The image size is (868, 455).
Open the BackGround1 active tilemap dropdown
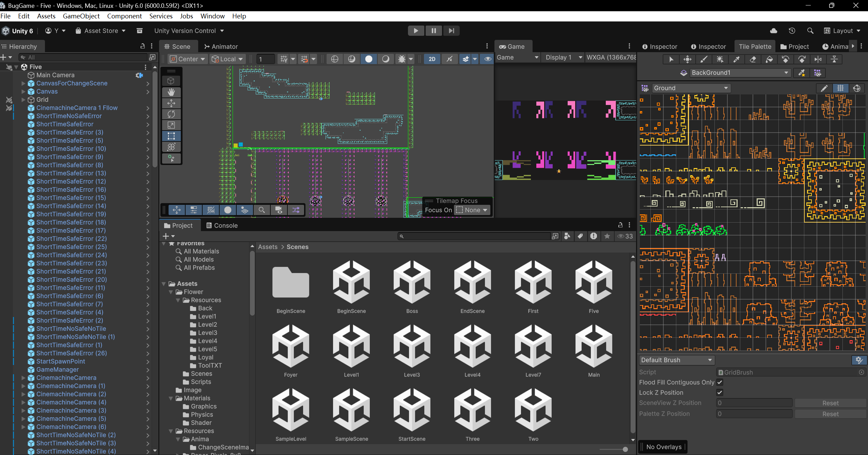click(740, 73)
